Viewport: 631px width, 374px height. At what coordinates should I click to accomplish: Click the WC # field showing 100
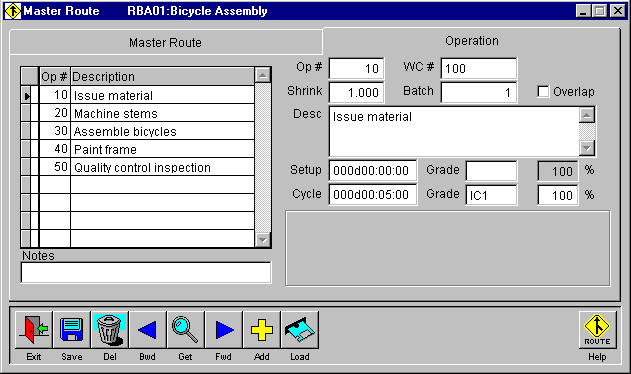(478, 68)
